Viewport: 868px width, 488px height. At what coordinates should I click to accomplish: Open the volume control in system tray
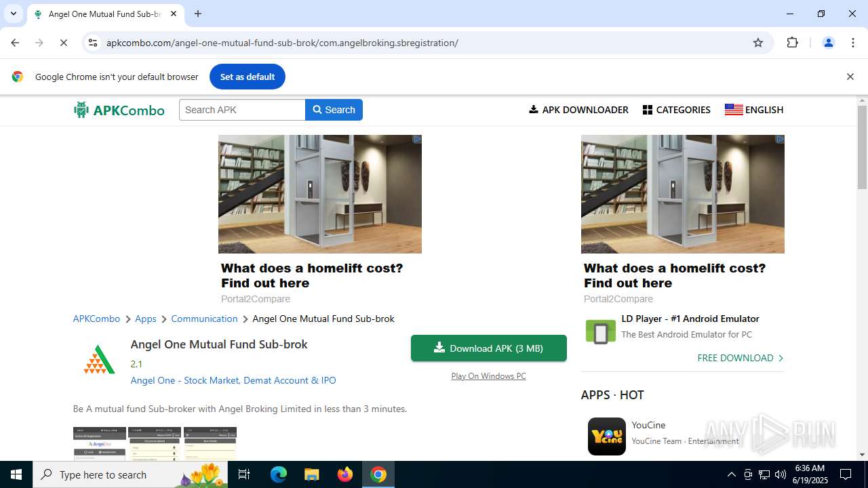coord(781,474)
